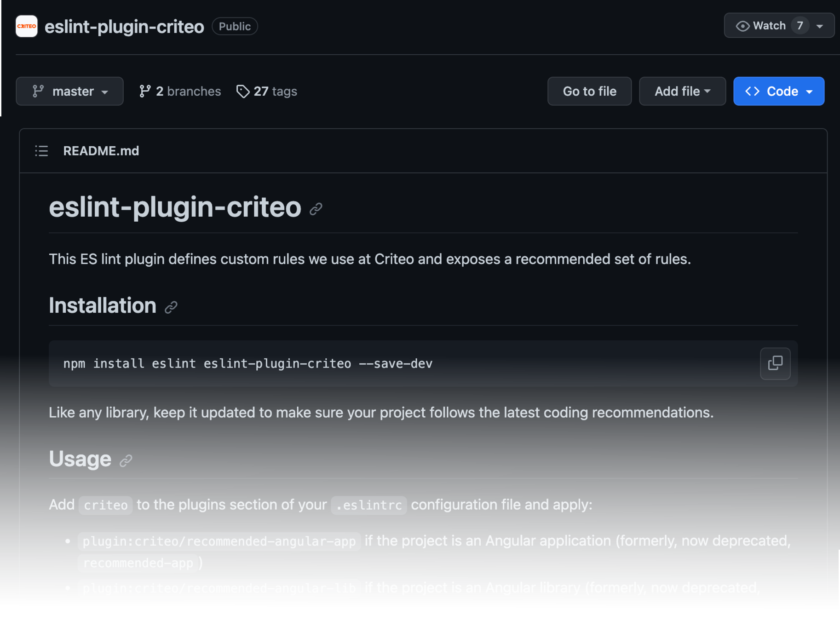The height and width of the screenshot is (621, 840).
Task: Click the README.md file name header
Action: coord(101,151)
